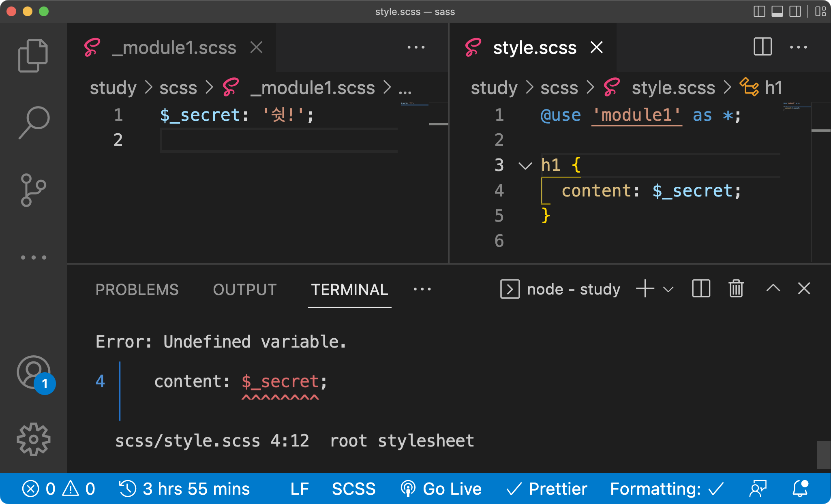Collapse the h1 block fold arrow
The width and height of the screenshot is (831, 504).
pos(525,165)
